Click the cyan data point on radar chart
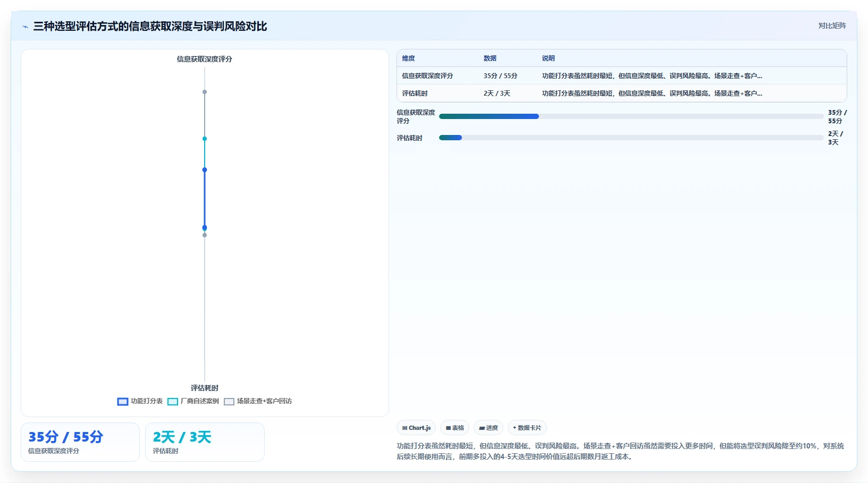Viewport: 868px width, 483px height. (x=205, y=139)
